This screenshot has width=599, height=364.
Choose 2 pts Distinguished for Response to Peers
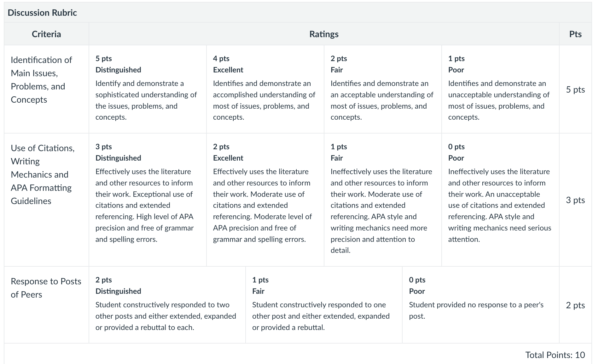point(167,305)
